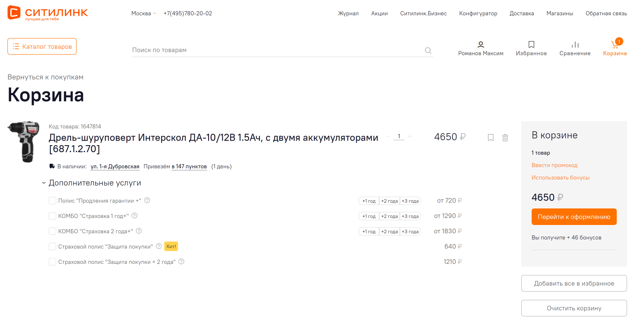The height and width of the screenshot is (323, 644).
Task: Open Журнал in top menu
Action: coord(348,13)
